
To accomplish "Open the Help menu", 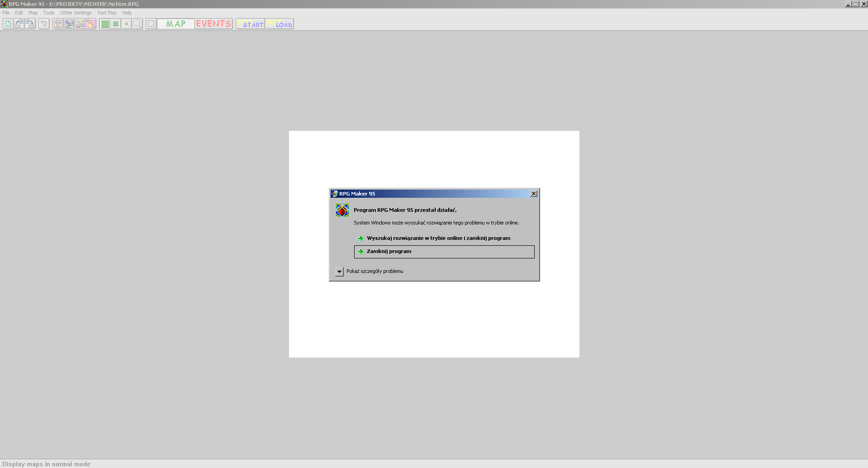I will [x=127, y=13].
